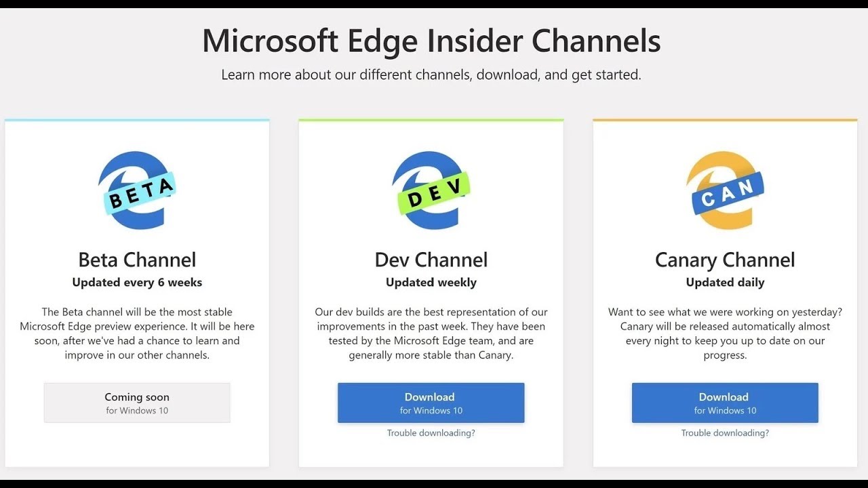Click the Beta channel description paragraph
The height and width of the screenshot is (488, 868).
(137, 333)
